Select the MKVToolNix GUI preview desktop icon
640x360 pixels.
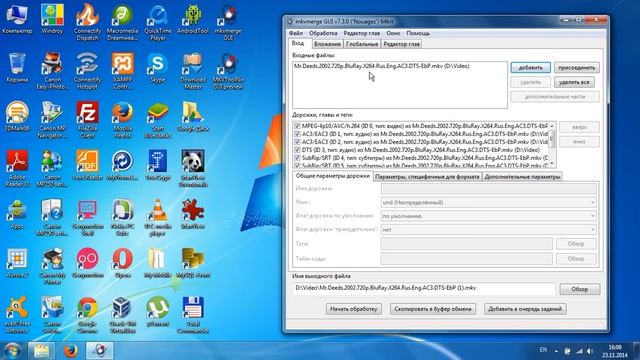pyautogui.click(x=228, y=71)
